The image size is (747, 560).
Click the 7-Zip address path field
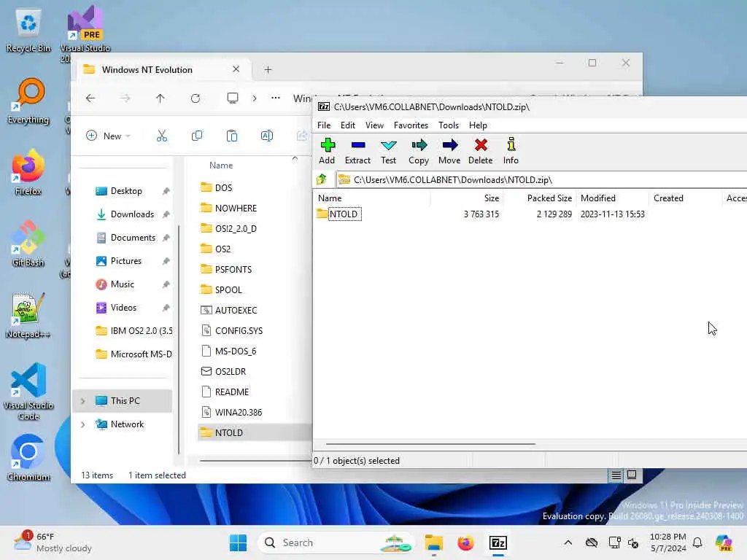click(541, 180)
